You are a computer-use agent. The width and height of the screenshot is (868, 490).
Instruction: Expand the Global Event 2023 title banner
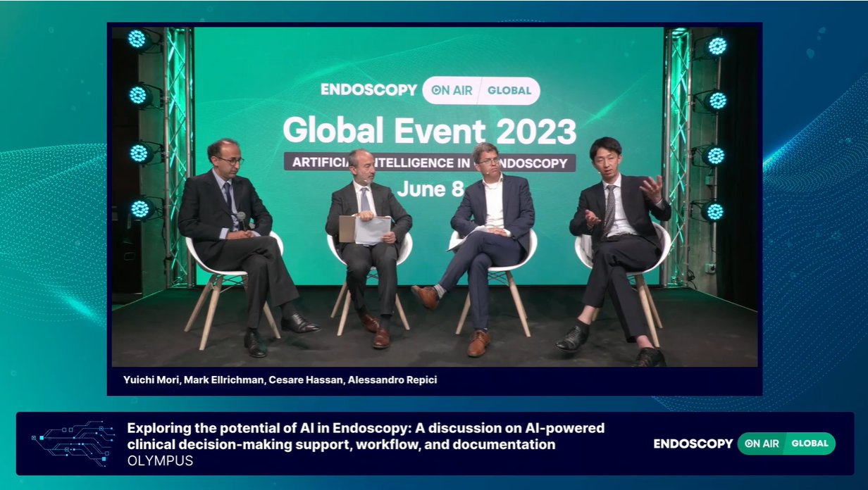[x=432, y=131]
